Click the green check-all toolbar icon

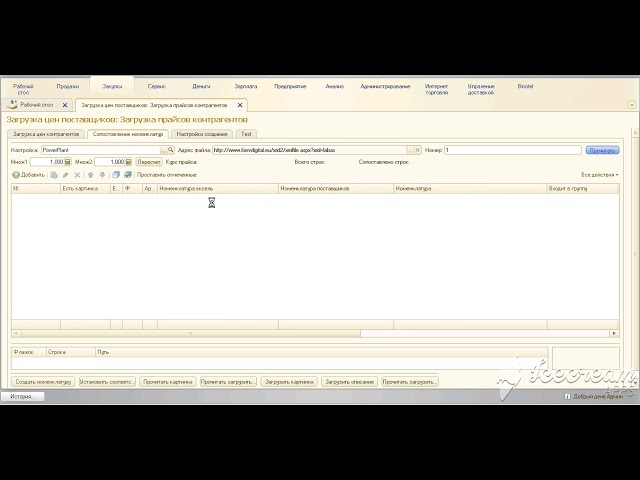point(128,175)
